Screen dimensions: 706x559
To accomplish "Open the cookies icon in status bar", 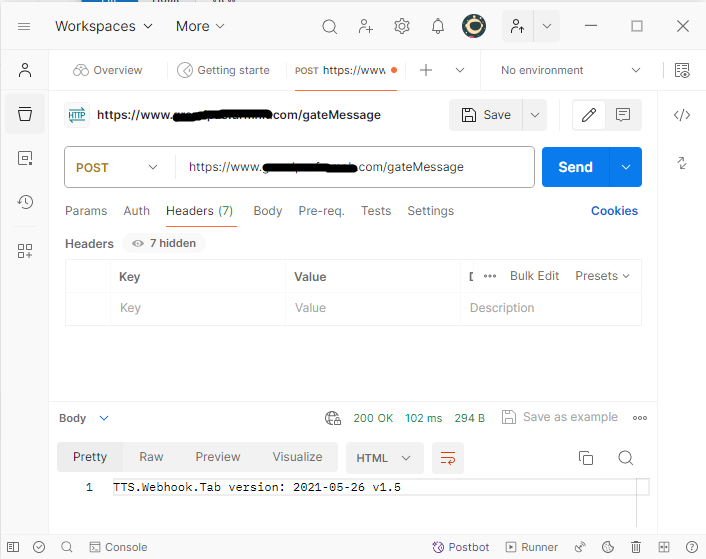I will pos(608,547).
